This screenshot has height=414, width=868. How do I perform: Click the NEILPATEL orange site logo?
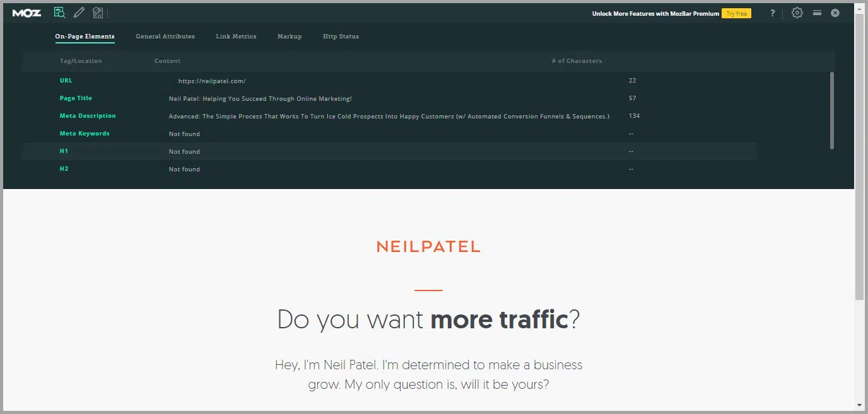[428, 247]
